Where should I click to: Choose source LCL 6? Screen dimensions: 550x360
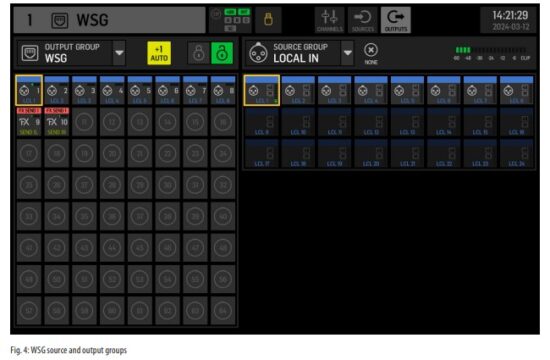point(444,90)
